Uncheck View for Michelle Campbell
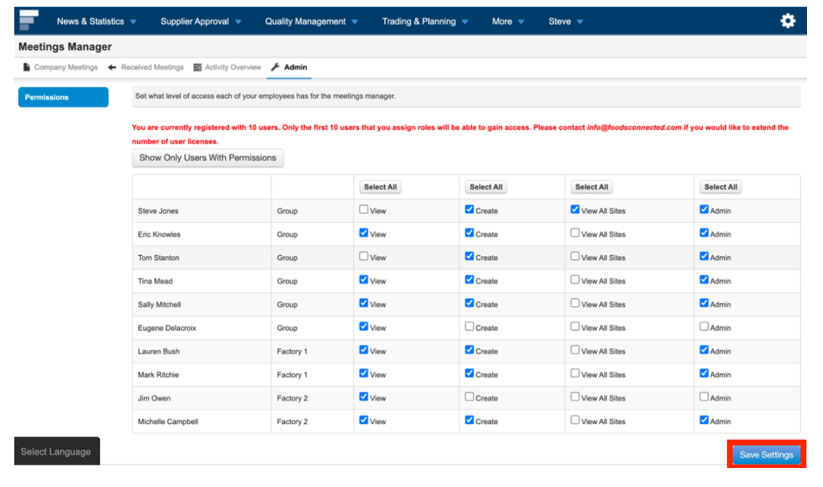823x487 pixels. pos(363,420)
